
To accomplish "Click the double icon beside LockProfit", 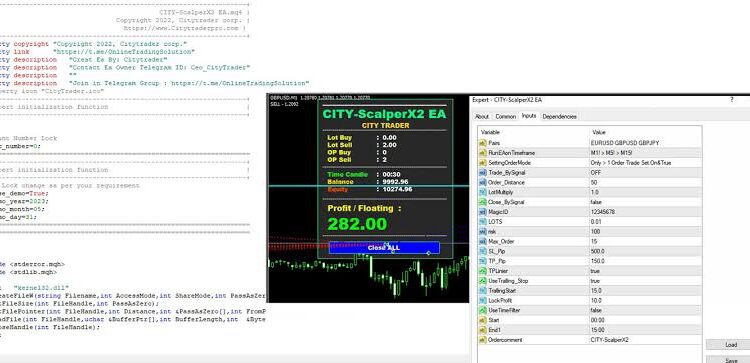I will 483,300.
